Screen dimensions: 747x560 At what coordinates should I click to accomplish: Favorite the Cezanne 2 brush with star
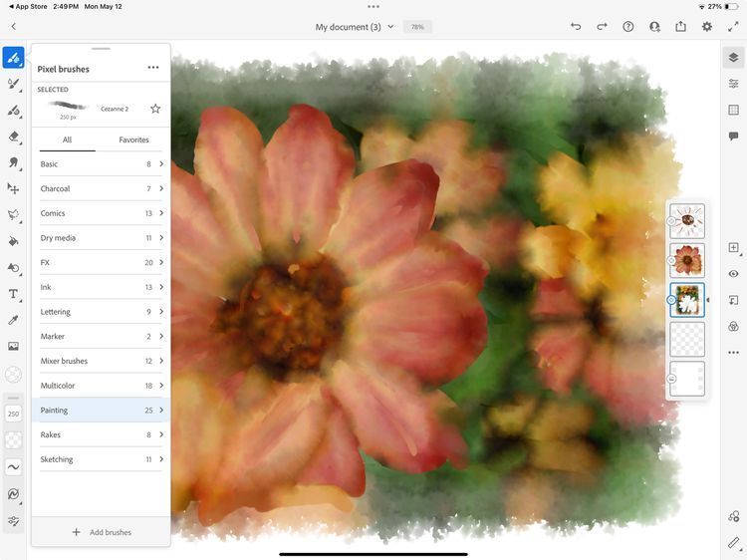pyautogui.click(x=155, y=109)
